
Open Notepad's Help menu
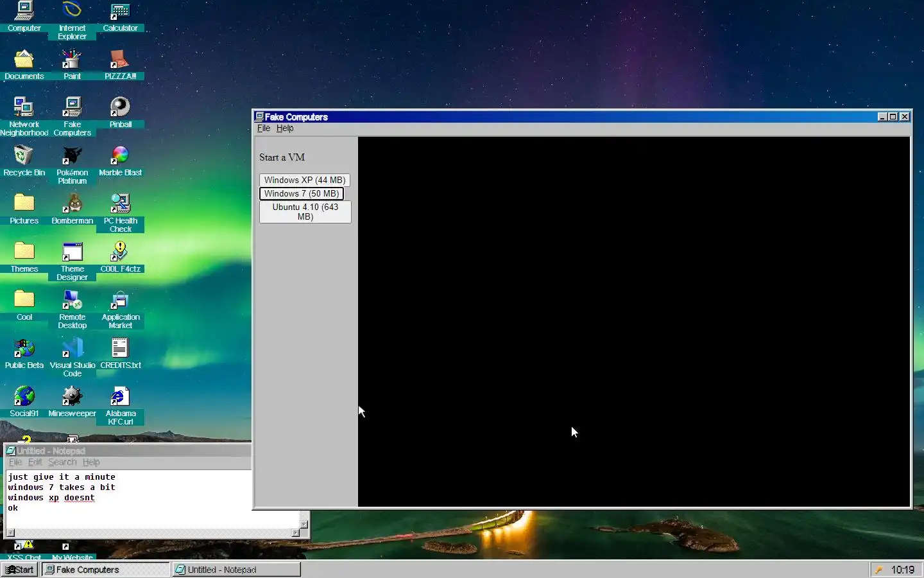(x=91, y=462)
